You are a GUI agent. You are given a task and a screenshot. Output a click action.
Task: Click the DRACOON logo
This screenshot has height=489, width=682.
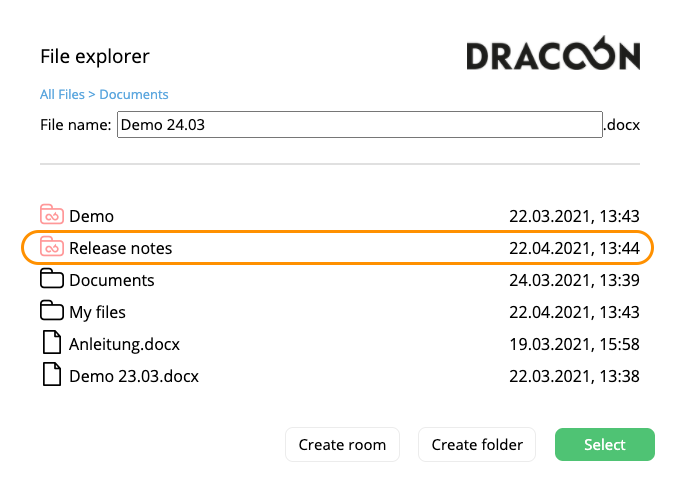[x=553, y=54]
